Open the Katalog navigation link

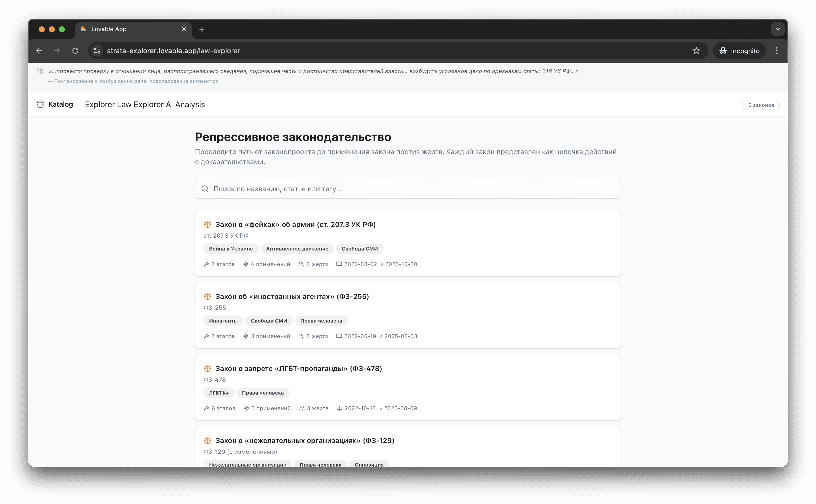coord(60,104)
